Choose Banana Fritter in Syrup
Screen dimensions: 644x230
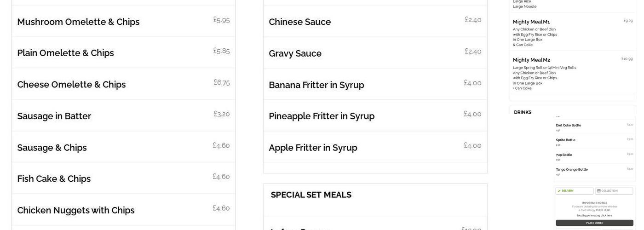coord(316,85)
